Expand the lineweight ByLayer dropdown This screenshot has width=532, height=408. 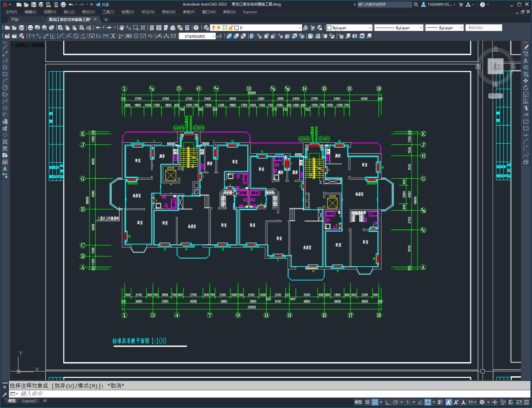pos(444,28)
